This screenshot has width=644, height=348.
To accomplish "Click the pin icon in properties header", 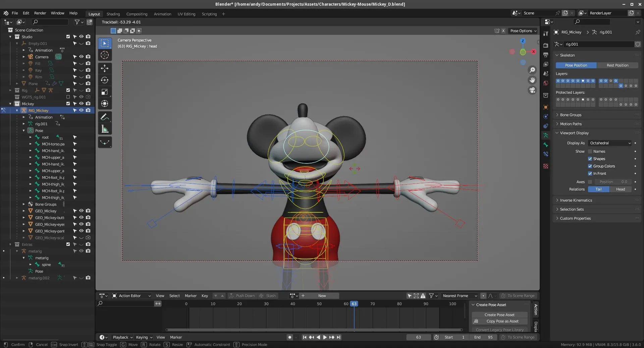I will pyautogui.click(x=638, y=32).
